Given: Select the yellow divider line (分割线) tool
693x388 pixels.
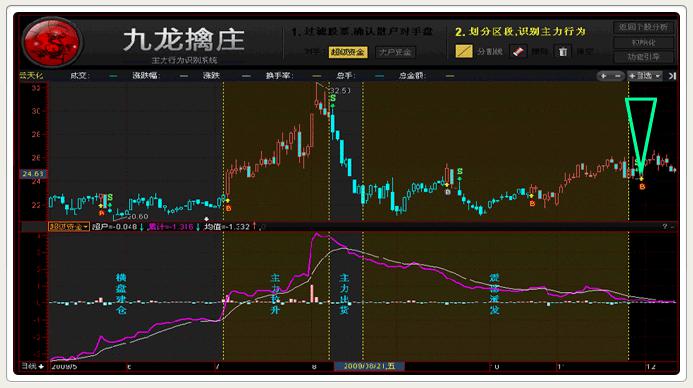Looking at the screenshot, I should point(464,51).
